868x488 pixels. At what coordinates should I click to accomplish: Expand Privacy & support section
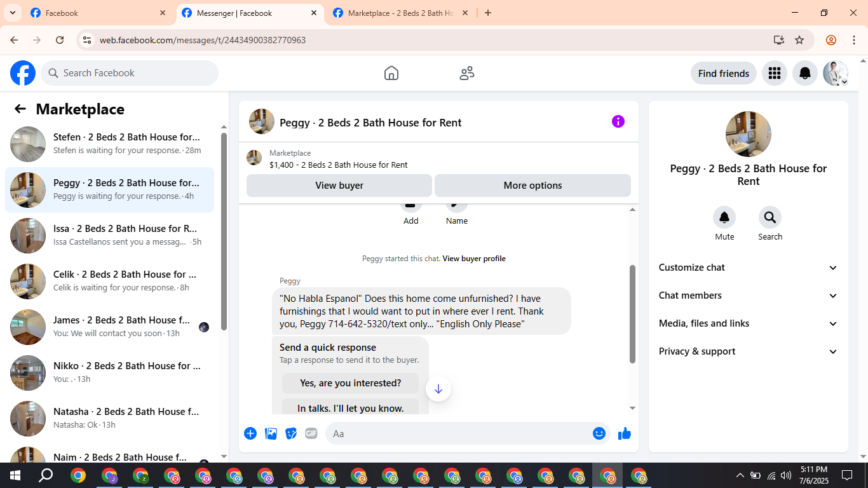(749, 351)
